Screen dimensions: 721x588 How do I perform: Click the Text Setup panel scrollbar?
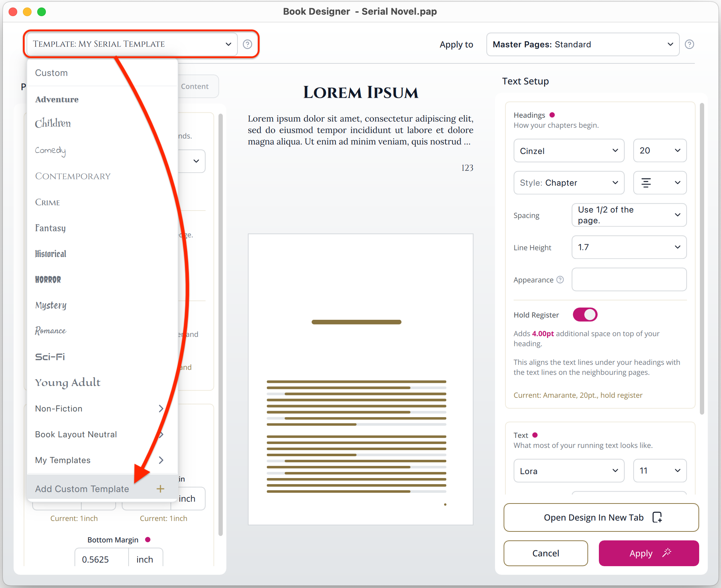coord(702,258)
